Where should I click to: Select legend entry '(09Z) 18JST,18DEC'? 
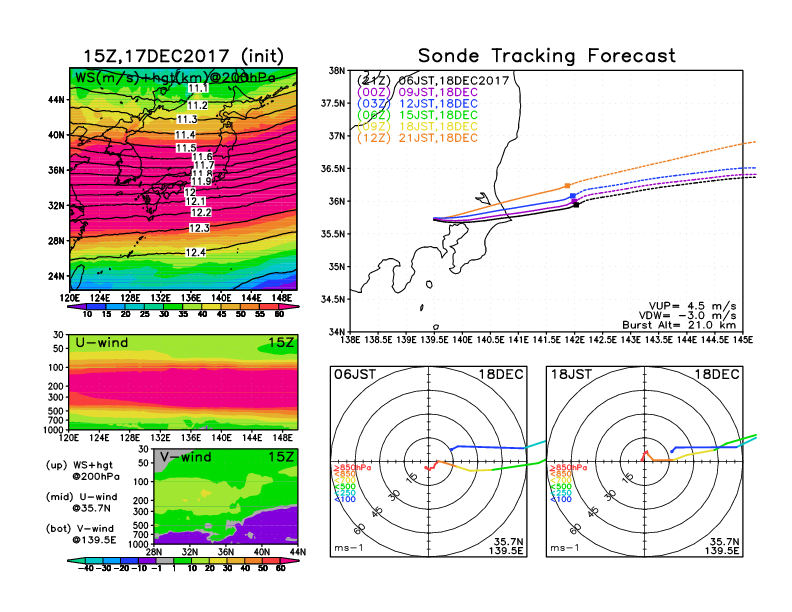(417, 127)
